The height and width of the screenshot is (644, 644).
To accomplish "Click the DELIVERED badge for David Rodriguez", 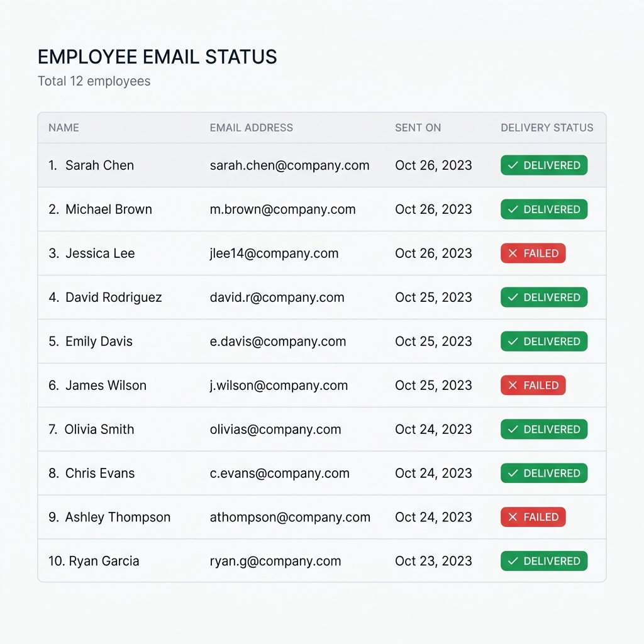I will point(544,297).
